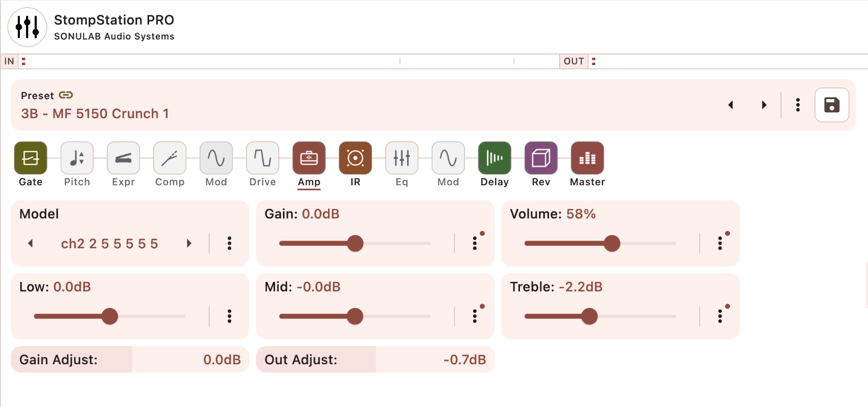Switch to the next amp model

click(x=189, y=243)
